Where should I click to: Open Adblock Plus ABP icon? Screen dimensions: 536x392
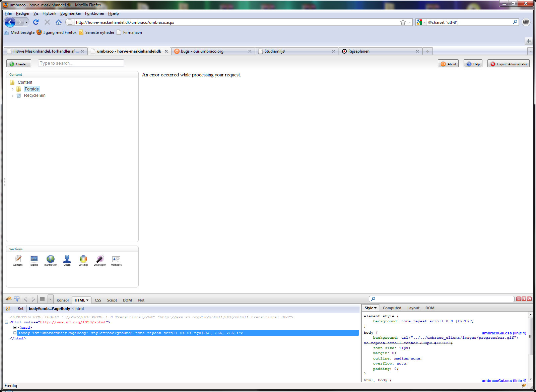526,22
